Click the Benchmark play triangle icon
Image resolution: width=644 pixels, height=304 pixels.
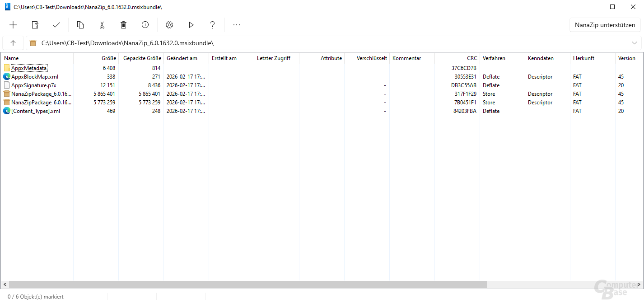pos(191,25)
